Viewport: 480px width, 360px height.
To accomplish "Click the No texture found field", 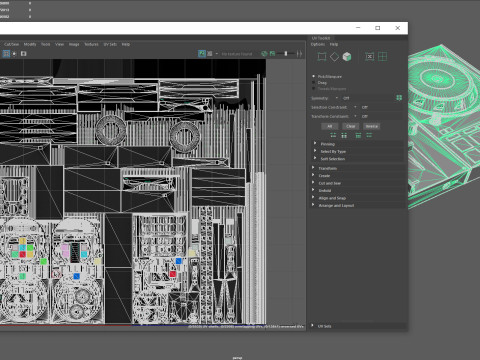I will pos(237,54).
